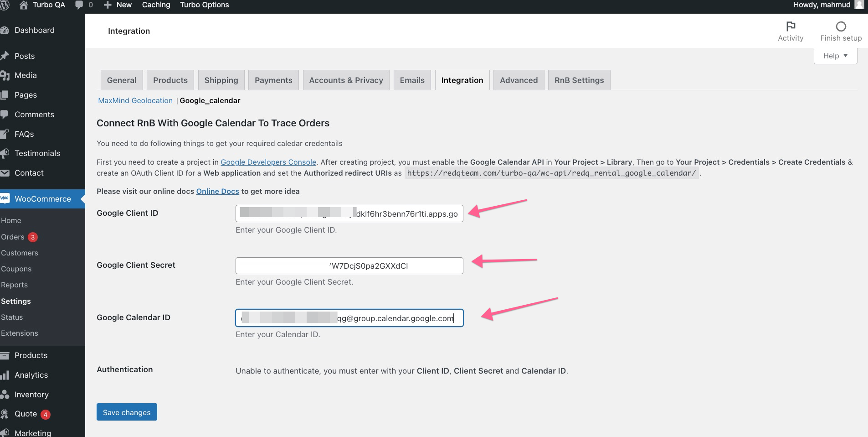Open WooCommerce Reports submenu item
868x437 pixels.
[14, 285]
